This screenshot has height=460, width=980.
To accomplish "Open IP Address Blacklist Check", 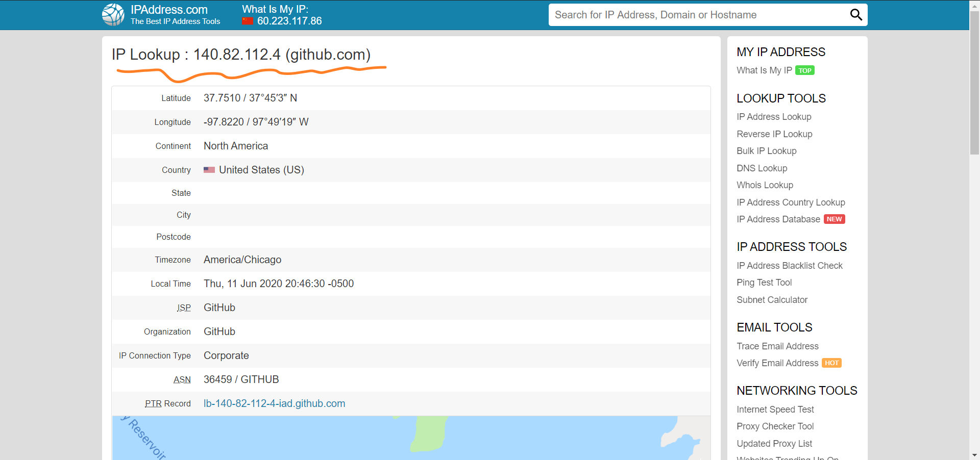I will point(790,266).
